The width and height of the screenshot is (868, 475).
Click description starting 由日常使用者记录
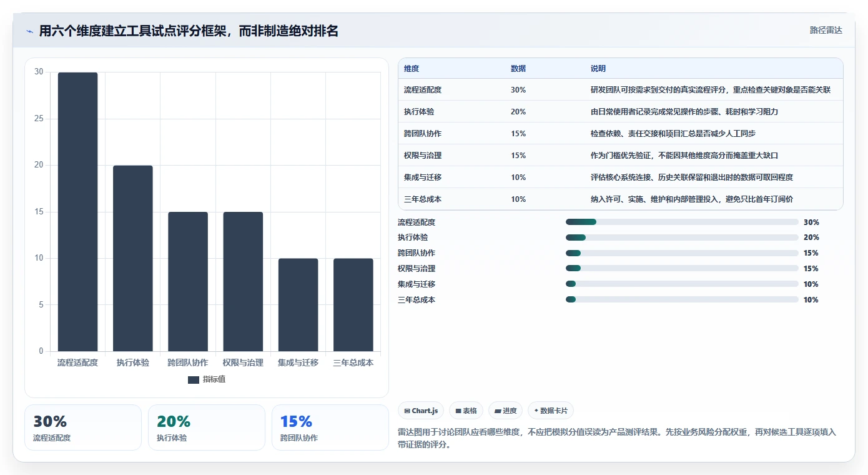[x=684, y=112]
